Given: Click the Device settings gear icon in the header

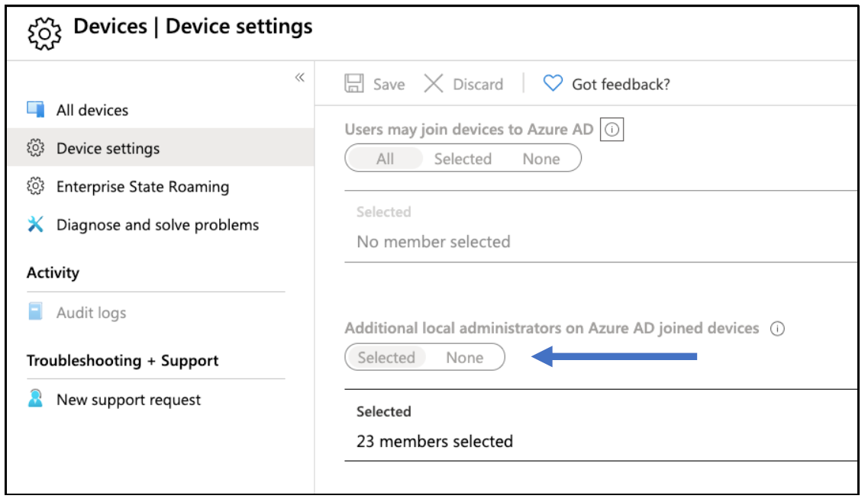Looking at the screenshot, I should pos(44,34).
